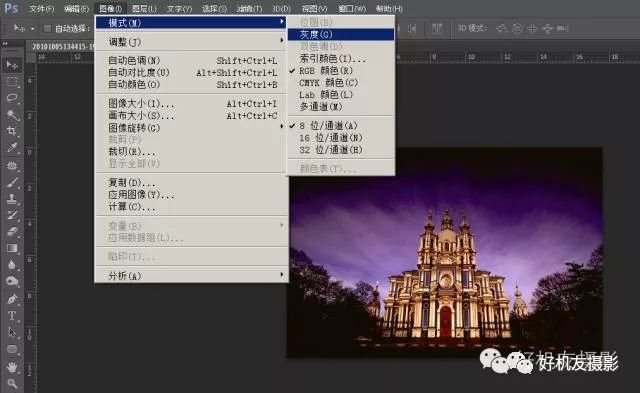Screen dimensions: 640x393
Task: Select the Healing Brush tool
Action: 12,165
